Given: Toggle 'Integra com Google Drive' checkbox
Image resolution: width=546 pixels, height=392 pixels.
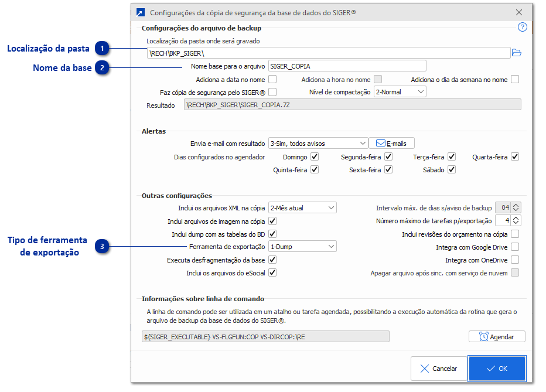Looking at the screenshot, I should coord(515,247).
